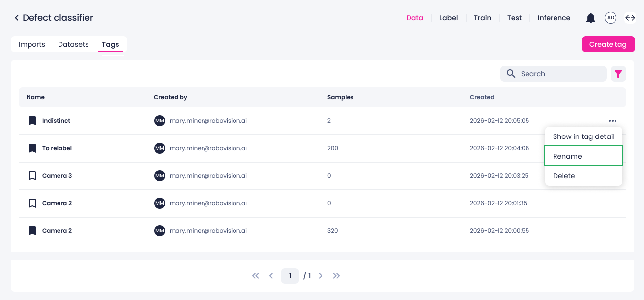644x300 pixels.
Task: Click the Create tag button
Action: pyautogui.click(x=608, y=44)
